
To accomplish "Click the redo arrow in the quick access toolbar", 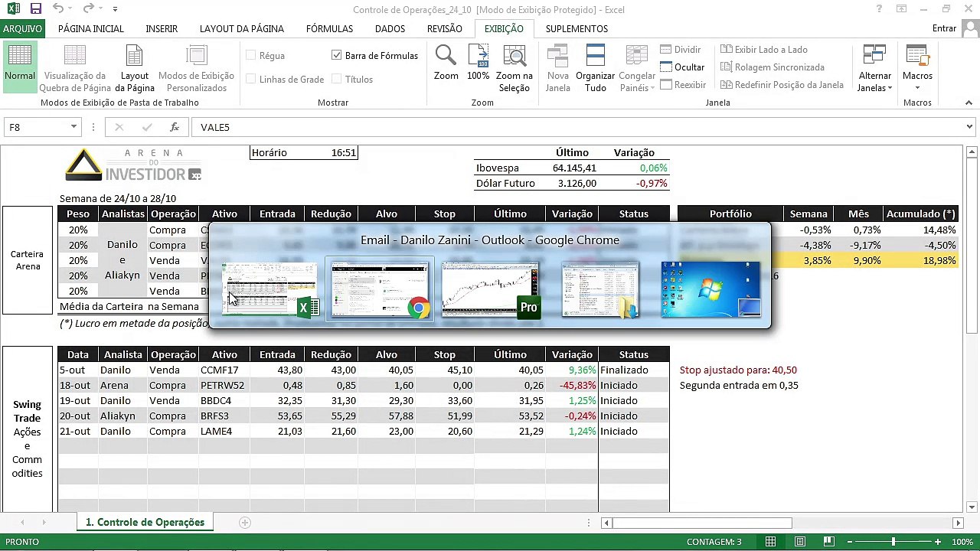I will 89,9.
